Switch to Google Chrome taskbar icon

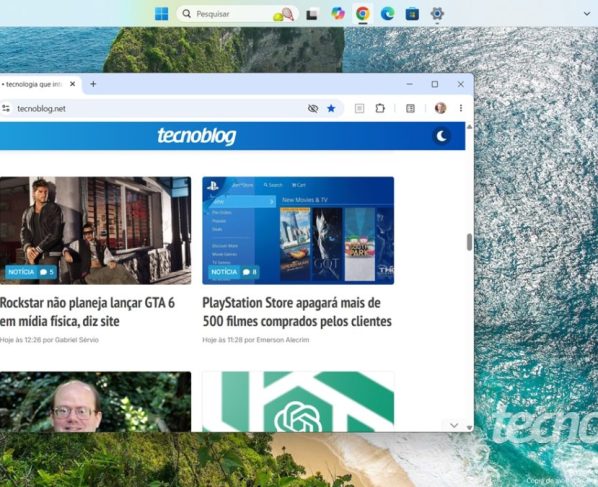(x=363, y=14)
